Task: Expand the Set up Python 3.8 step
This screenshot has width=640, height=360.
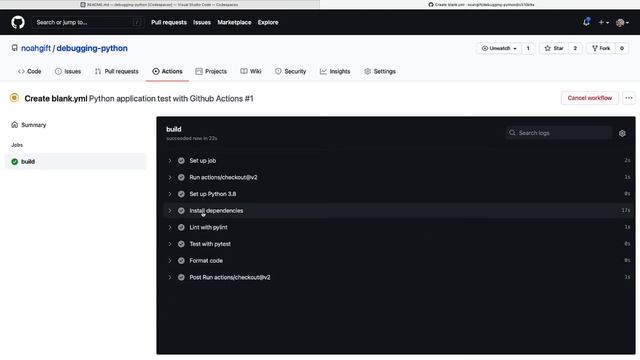Action: point(170,194)
